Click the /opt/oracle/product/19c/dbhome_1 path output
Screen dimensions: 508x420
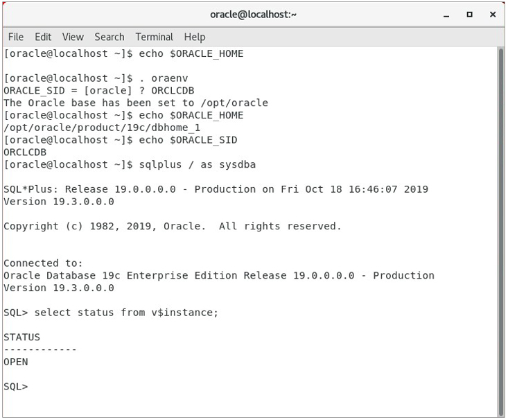102,128
